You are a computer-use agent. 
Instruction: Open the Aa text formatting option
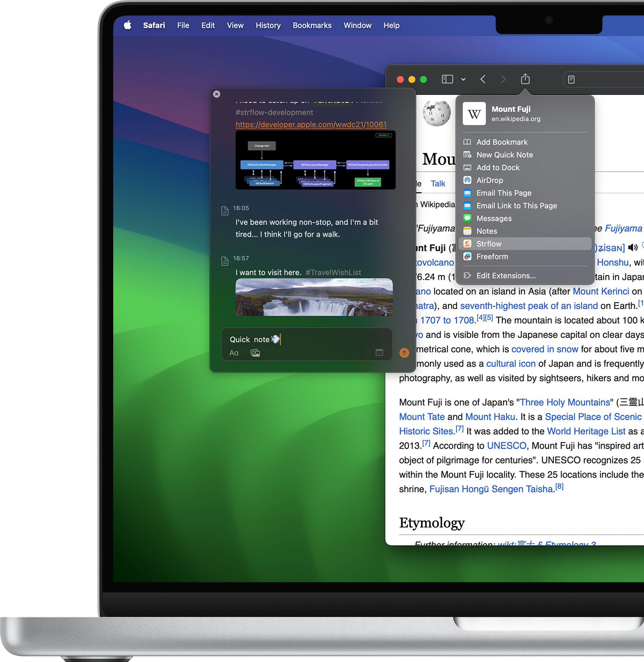(x=234, y=353)
